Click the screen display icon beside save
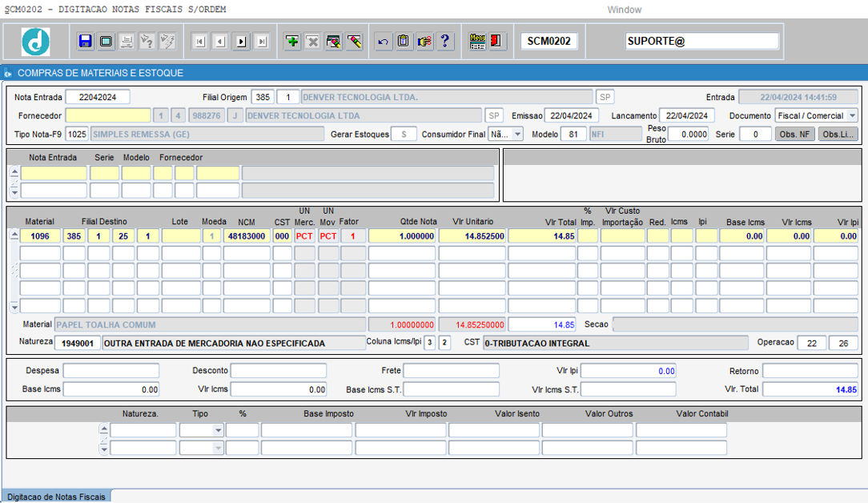 pos(106,42)
